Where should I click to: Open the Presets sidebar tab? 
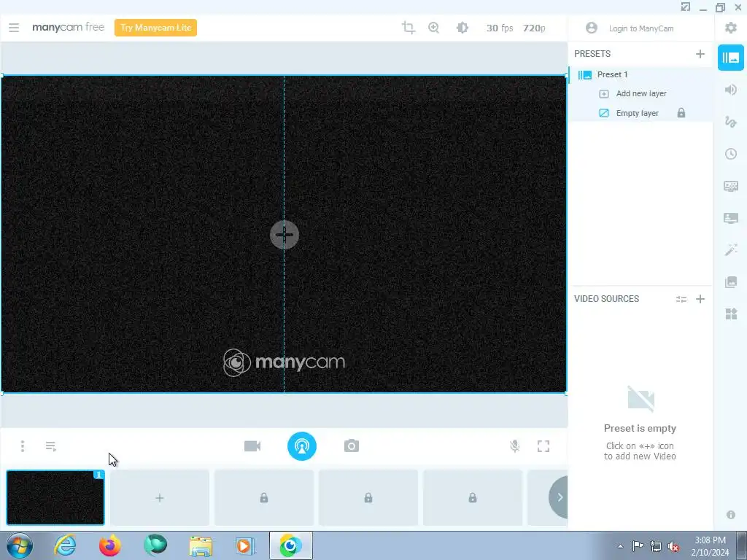tap(731, 58)
